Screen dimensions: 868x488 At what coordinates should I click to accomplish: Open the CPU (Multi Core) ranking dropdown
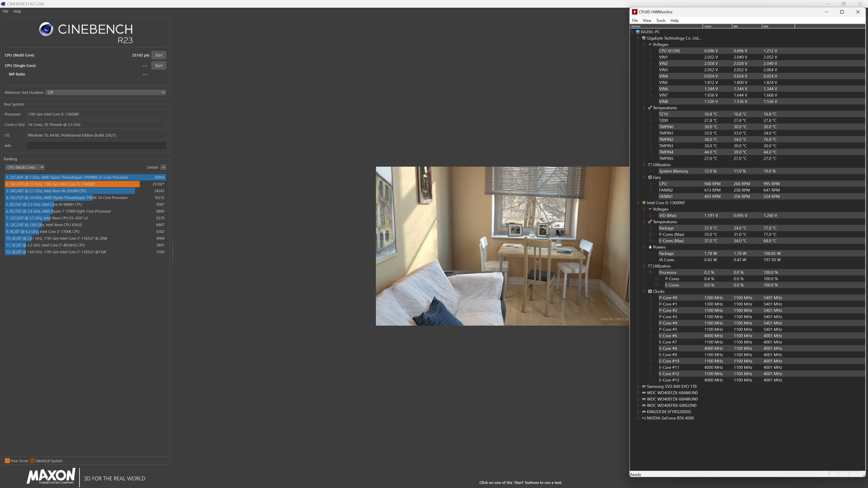pos(25,167)
